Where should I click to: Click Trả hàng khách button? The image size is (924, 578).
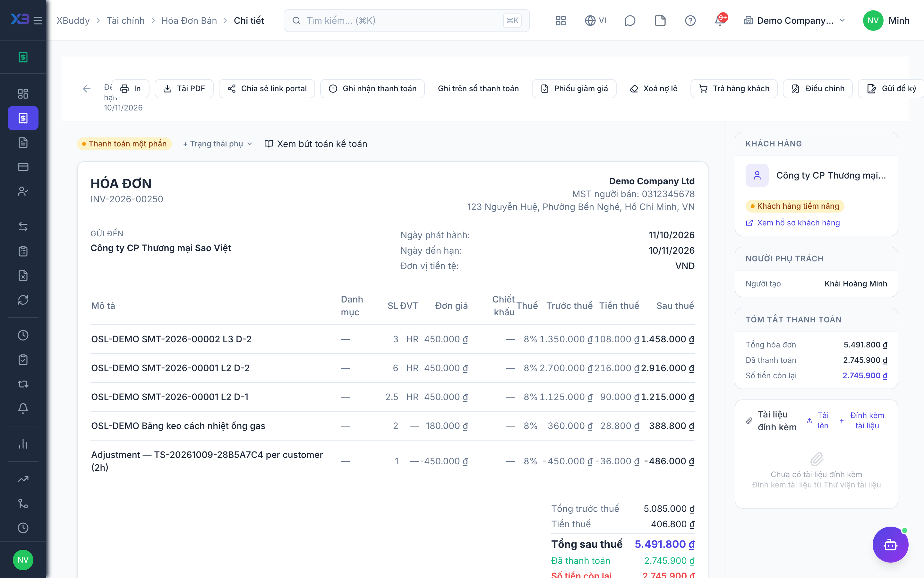[734, 89]
